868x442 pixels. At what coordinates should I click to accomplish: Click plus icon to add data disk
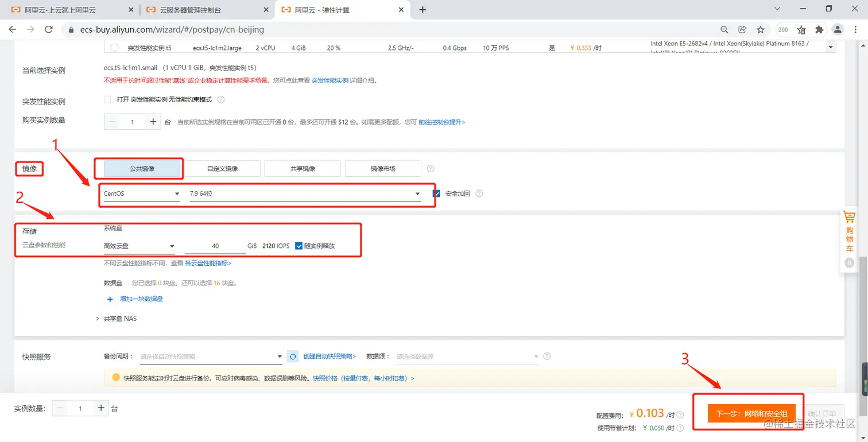point(110,299)
